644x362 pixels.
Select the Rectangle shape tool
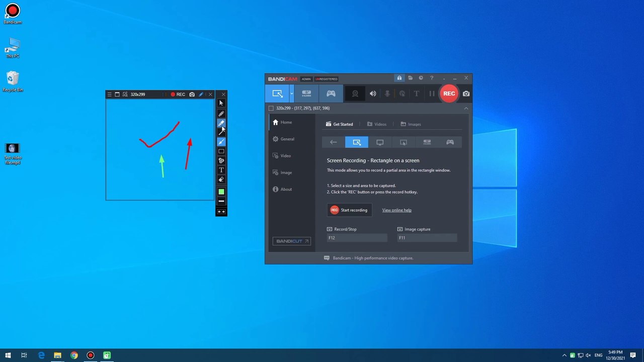click(221, 151)
